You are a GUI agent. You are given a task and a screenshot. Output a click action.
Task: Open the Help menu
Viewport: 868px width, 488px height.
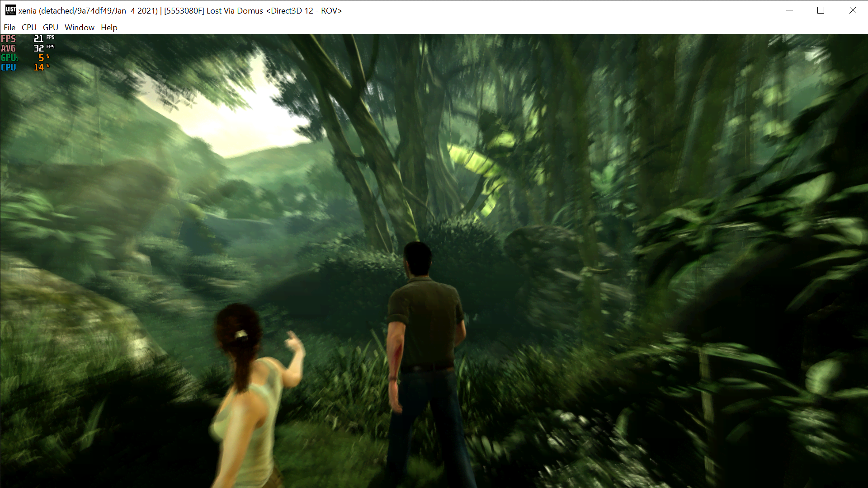pyautogui.click(x=108, y=28)
